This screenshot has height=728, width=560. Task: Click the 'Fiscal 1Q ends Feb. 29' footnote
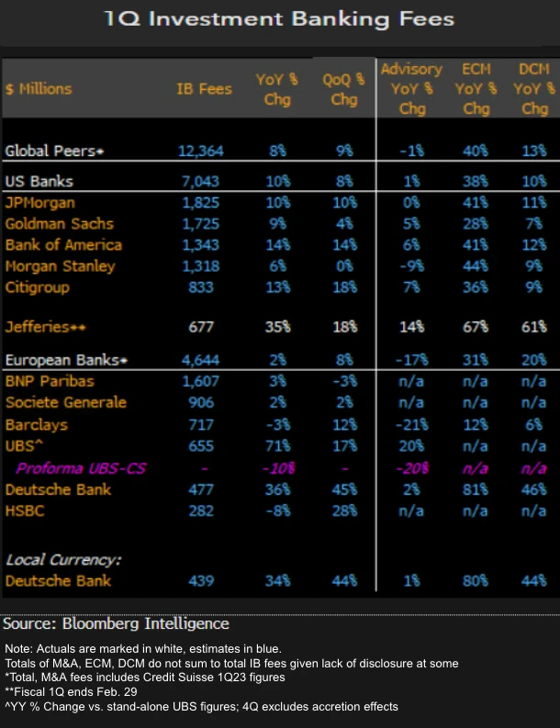(x=71, y=692)
